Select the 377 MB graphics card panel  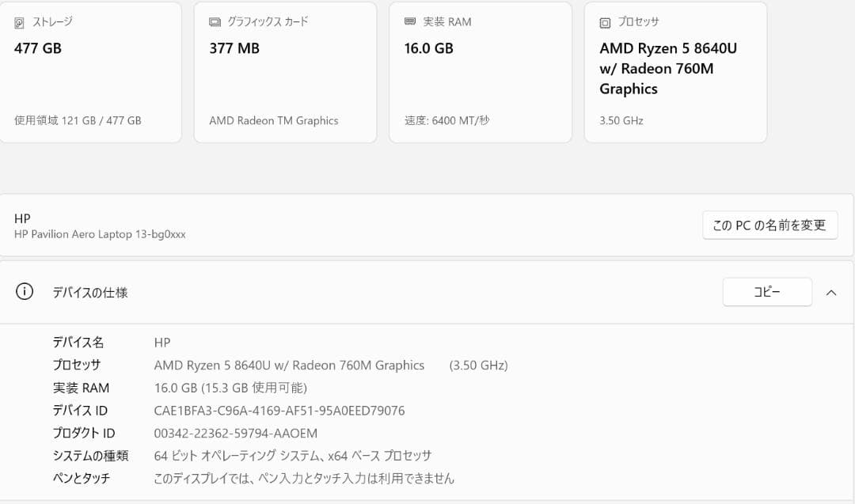coord(285,72)
